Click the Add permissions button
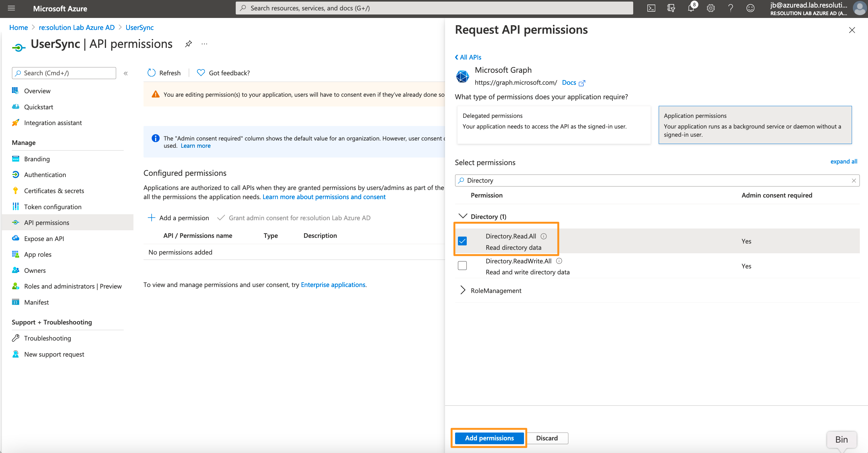The width and height of the screenshot is (868, 453). pyautogui.click(x=489, y=438)
